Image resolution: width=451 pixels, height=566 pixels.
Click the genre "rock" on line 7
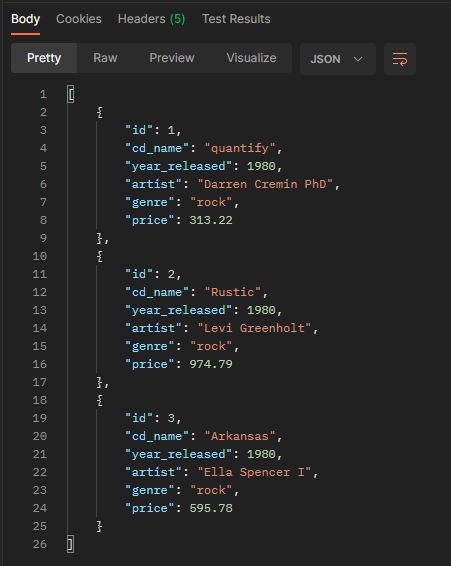[211, 202]
